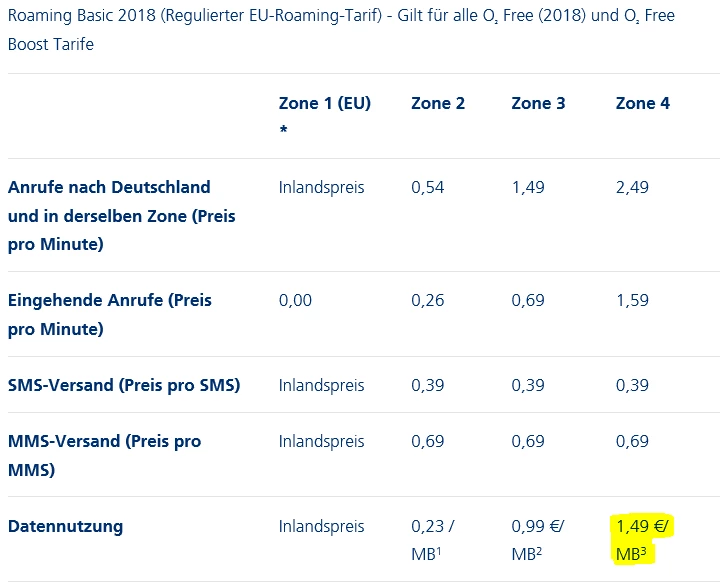
Task: Click Inlandspreis in the Datennutzung row
Action: [x=321, y=526]
